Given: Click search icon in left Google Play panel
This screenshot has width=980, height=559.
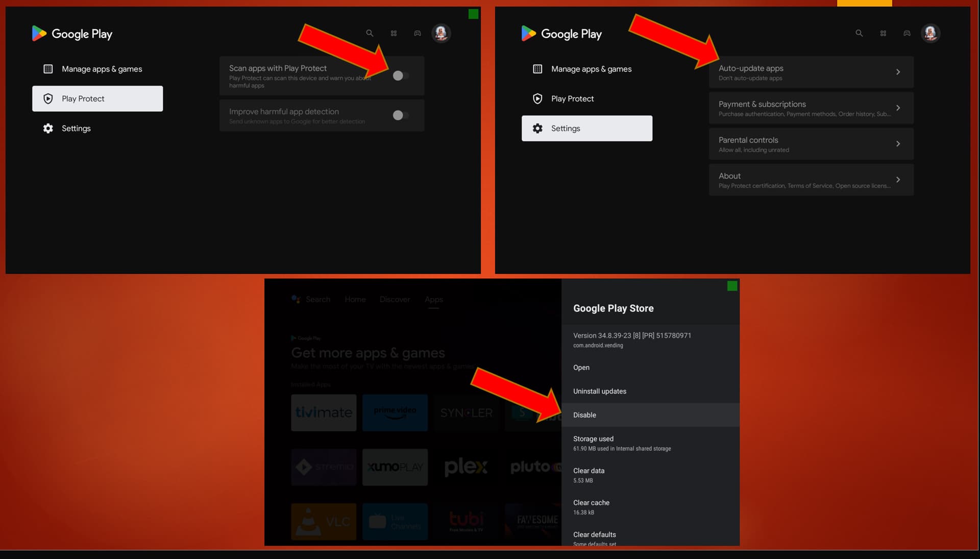Looking at the screenshot, I should tap(370, 33).
